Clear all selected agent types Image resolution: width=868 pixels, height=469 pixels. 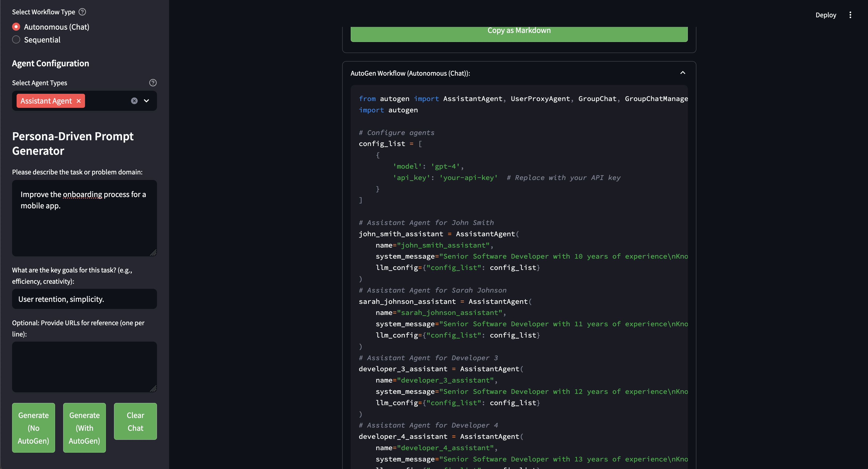tap(134, 101)
